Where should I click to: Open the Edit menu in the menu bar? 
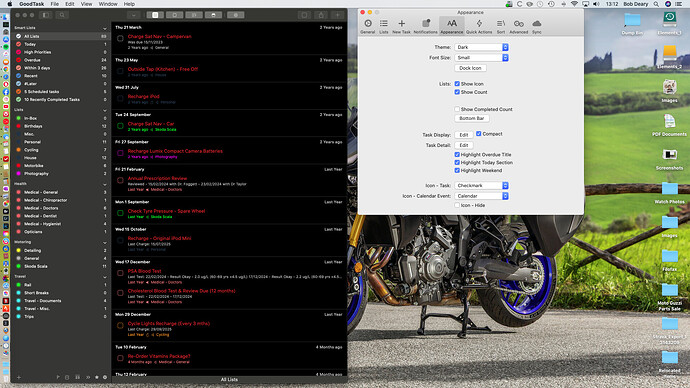(x=70, y=4)
